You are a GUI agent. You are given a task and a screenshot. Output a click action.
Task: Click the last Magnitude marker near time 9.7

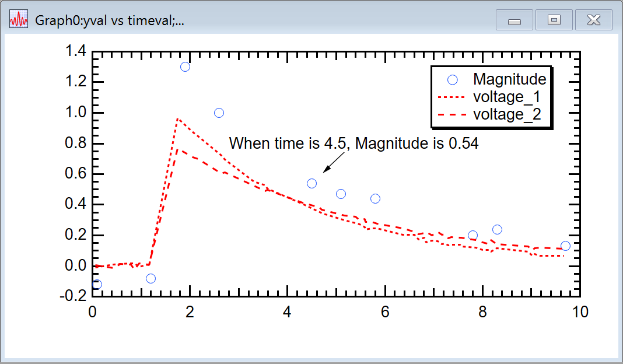(565, 246)
